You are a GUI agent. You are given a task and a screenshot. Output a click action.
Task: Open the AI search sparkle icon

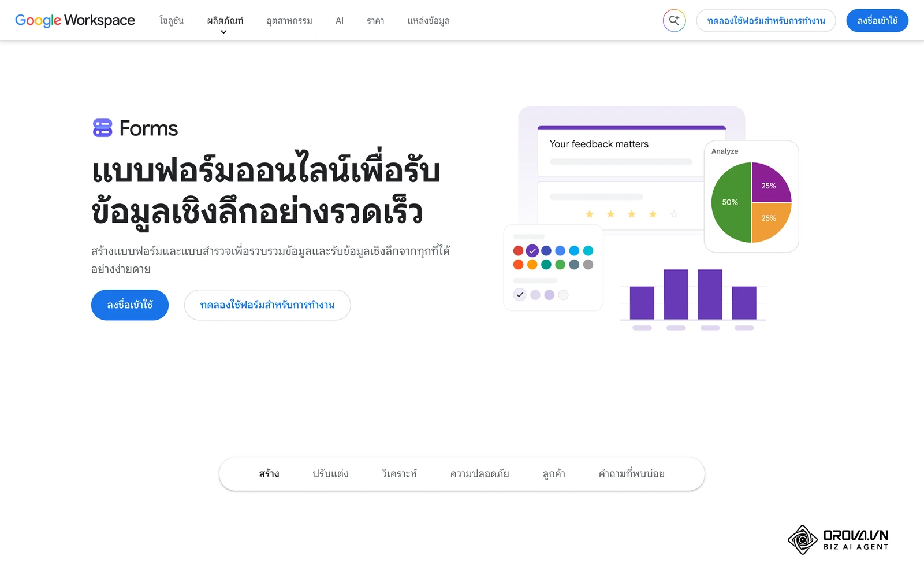pyautogui.click(x=674, y=21)
